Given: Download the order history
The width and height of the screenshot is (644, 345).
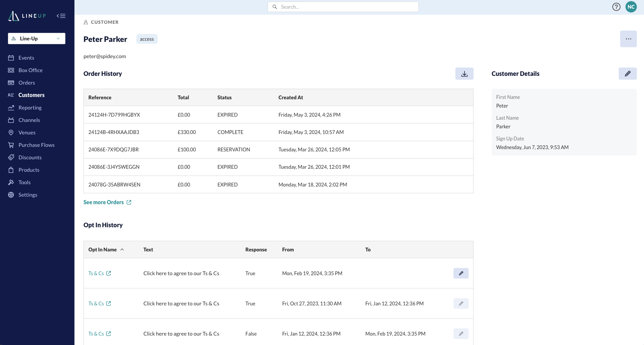Looking at the screenshot, I should click(x=464, y=74).
